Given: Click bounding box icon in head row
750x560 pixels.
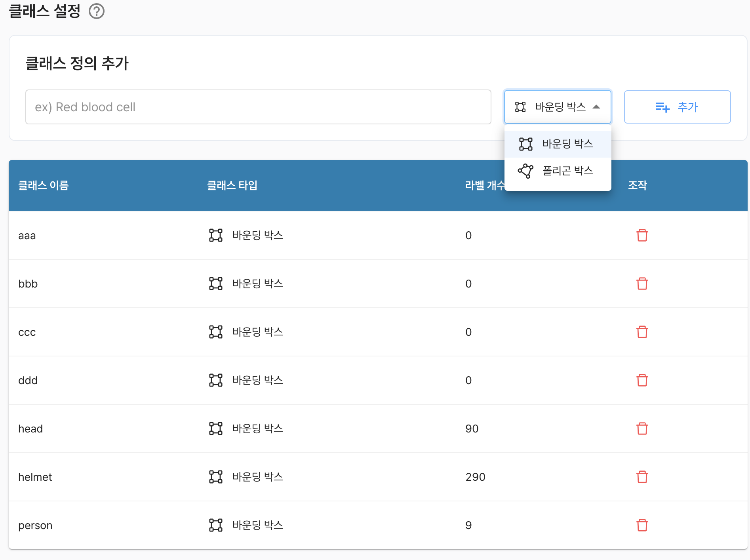Looking at the screenshot, I should (x=216, y=429).
